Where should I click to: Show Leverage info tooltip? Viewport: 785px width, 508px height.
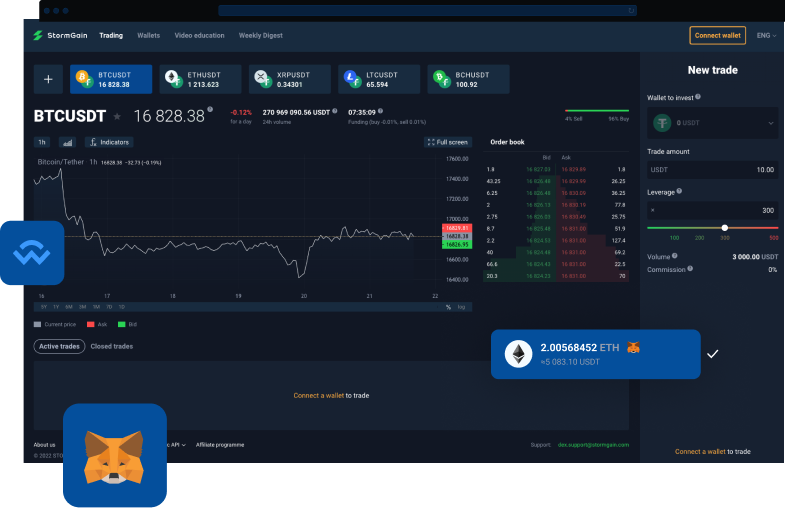pos(679,191)
